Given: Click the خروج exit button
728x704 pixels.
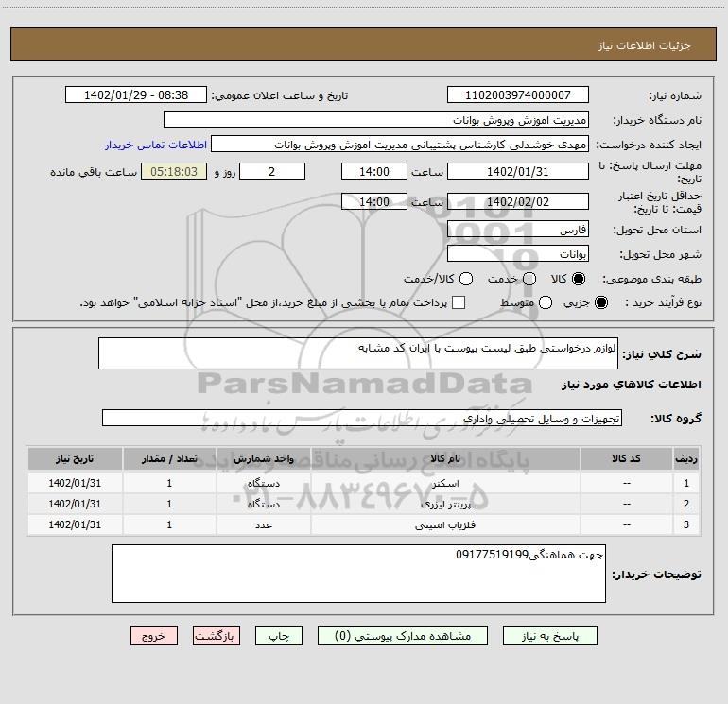Looking at the screenshot, I should [154, 636].
